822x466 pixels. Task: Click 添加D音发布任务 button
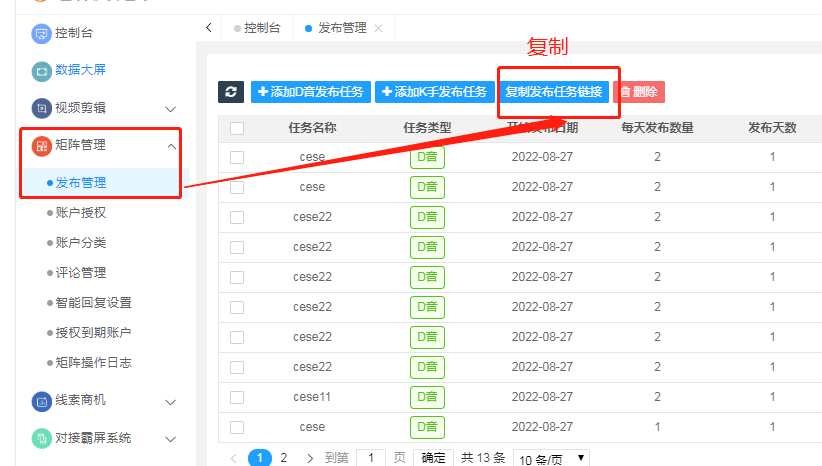click(310, 92)
